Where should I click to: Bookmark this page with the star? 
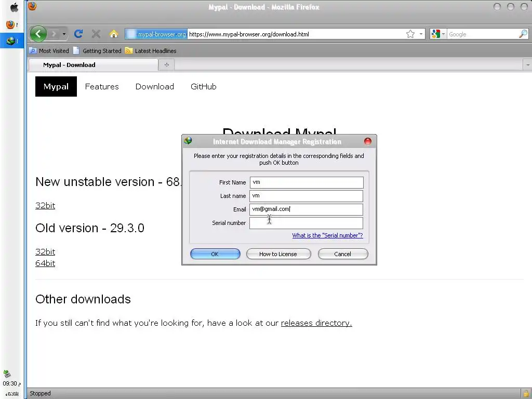(410, 34)
